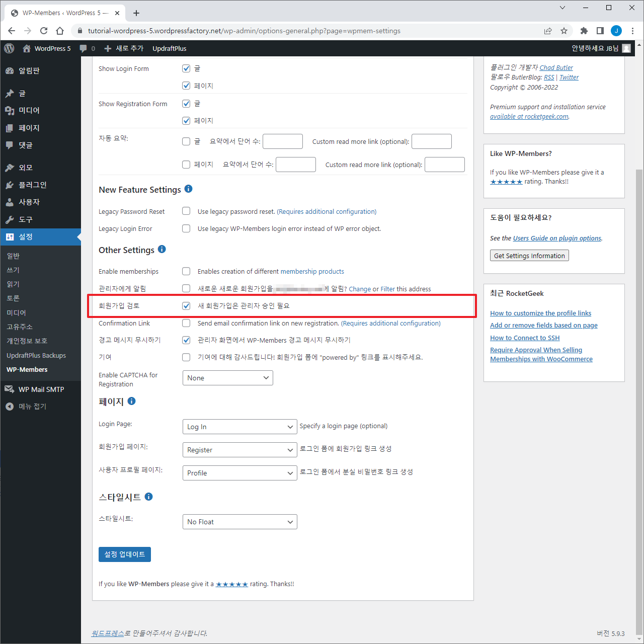Share this page from address bar
This screenshot has height=644, width=644.
[548, 31]
